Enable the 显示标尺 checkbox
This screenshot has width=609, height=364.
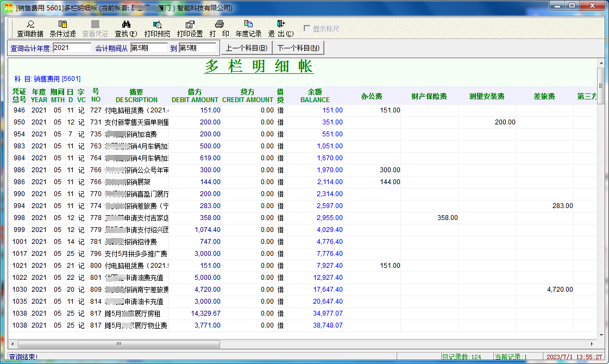click(x=307, y=29)
